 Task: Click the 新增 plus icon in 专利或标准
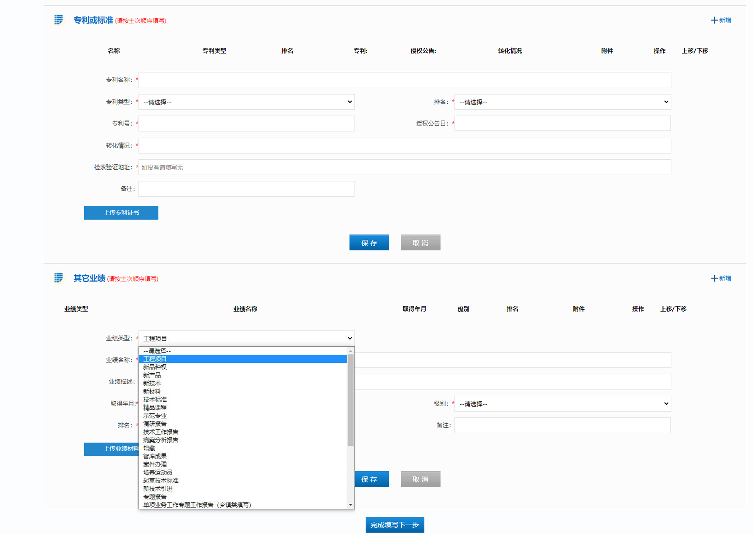tap(714, 20)
